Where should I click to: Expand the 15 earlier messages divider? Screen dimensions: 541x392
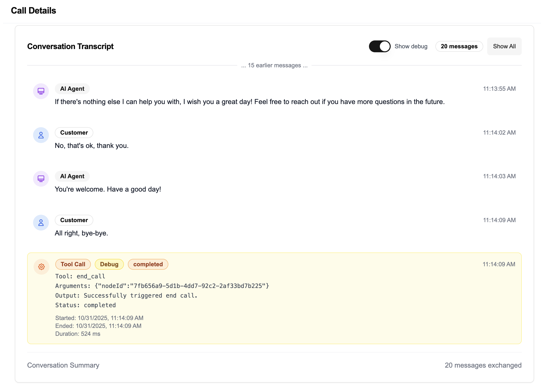(274, 65)
